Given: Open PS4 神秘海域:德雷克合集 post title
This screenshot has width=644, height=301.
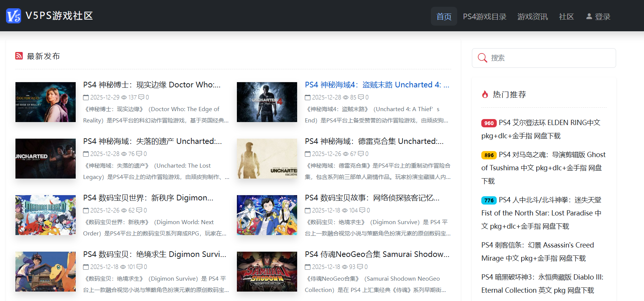Looking at the screenshot, I should (374, 141).
